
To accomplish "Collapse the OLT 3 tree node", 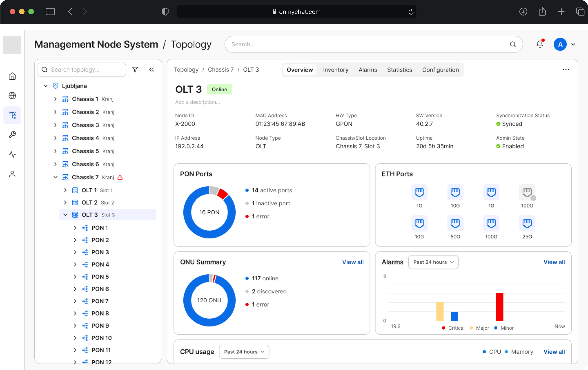I will click(65, 215).
